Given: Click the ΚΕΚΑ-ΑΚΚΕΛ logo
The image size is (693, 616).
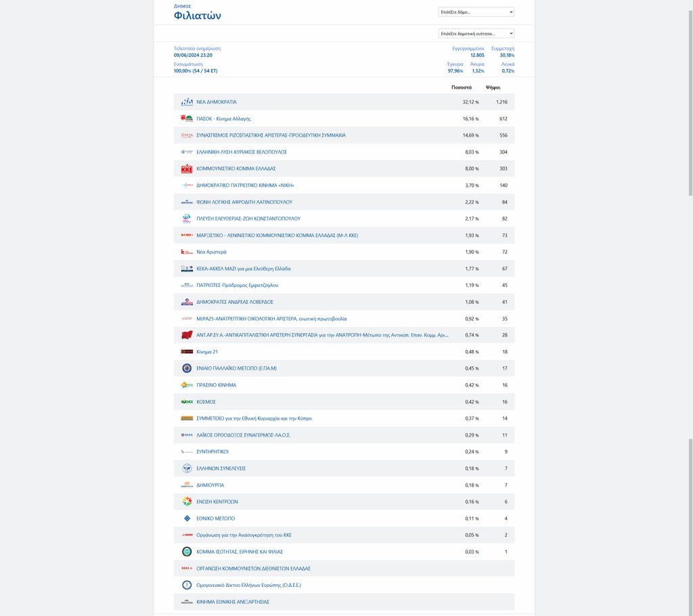Looking at the screenshot, I should pyautogui.click(x=187, y=269).
